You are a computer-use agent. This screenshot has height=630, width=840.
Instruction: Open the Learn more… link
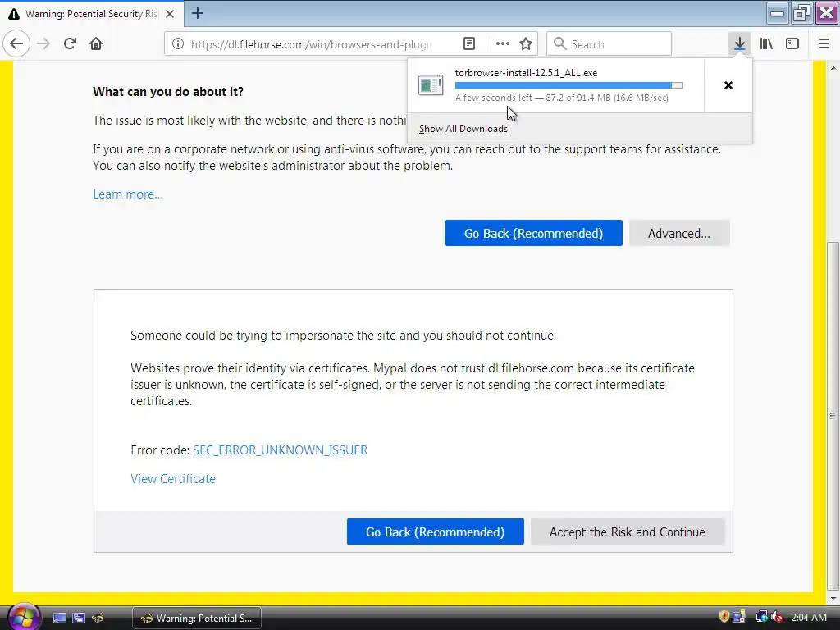pos(128,194)
